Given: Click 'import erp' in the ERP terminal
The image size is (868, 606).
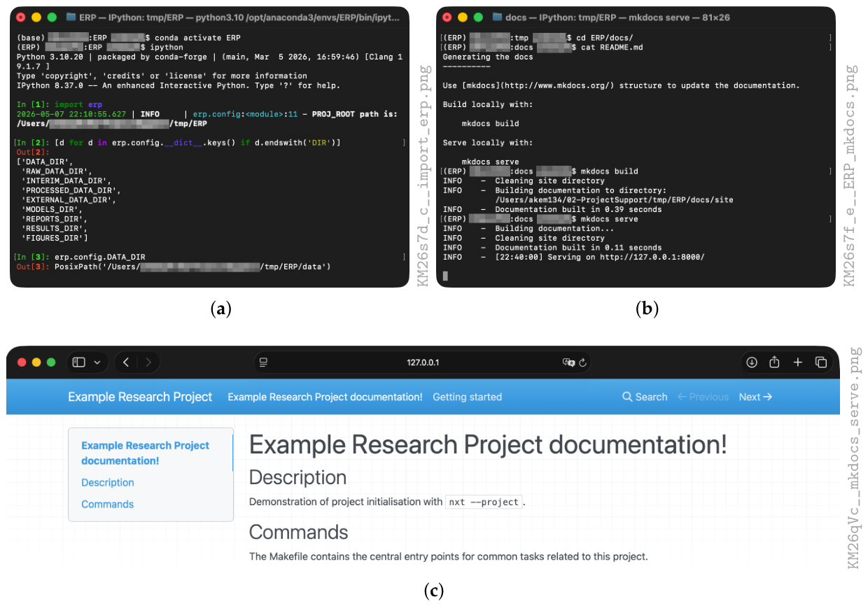Looking at the screenshot, I should pos(78,104).
